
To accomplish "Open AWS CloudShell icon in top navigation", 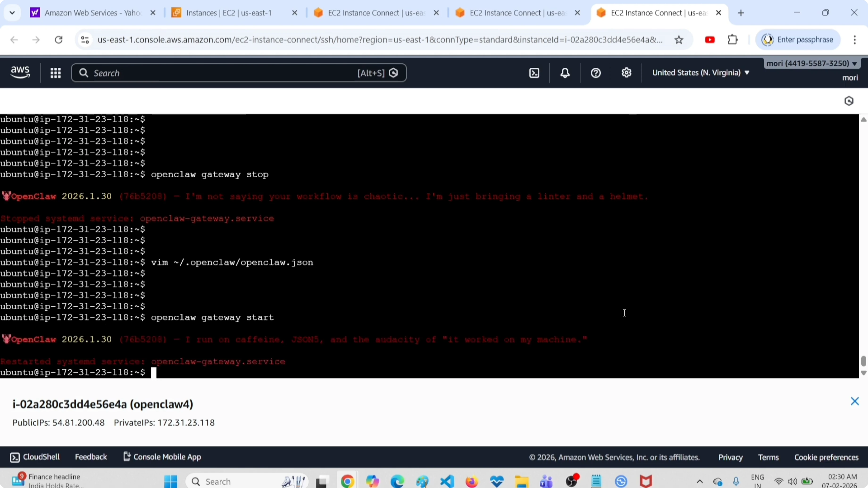I will (x=534, y=73).
